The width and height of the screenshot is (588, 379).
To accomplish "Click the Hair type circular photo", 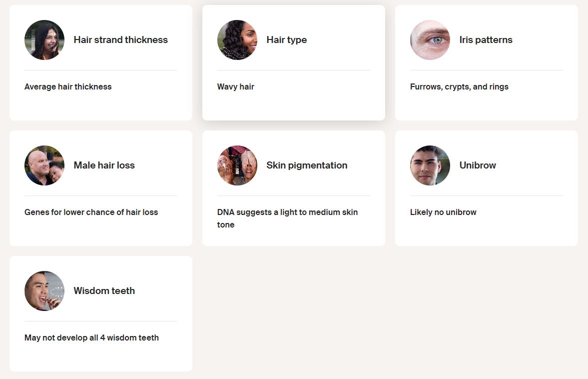I will click(237, 40).
